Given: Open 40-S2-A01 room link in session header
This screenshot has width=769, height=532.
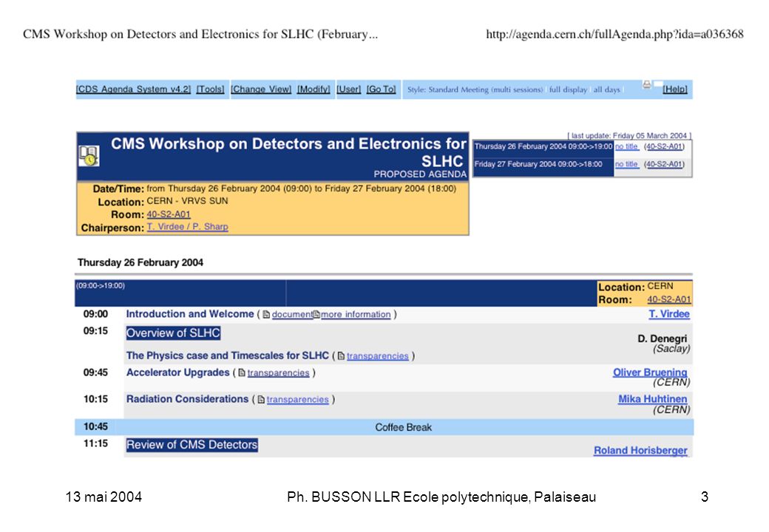Looking at the screenshot, I should [x=669, y=299].
